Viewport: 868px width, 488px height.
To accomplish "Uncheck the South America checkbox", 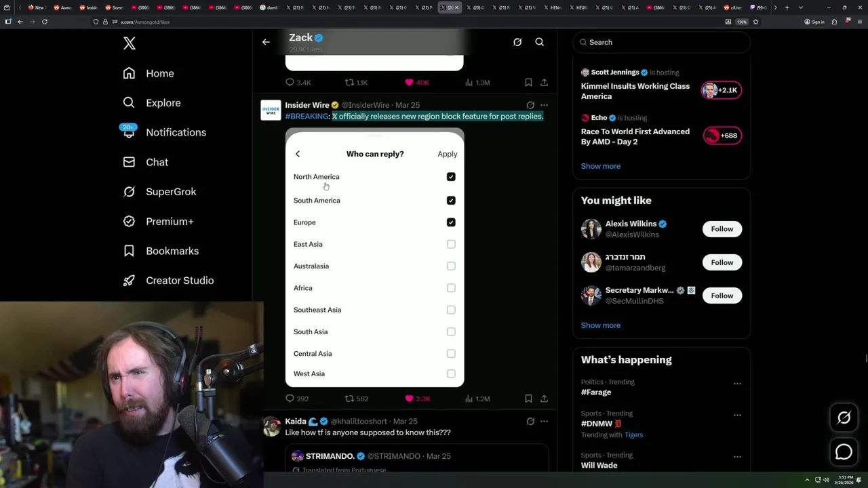I will (x=451, y=201).
